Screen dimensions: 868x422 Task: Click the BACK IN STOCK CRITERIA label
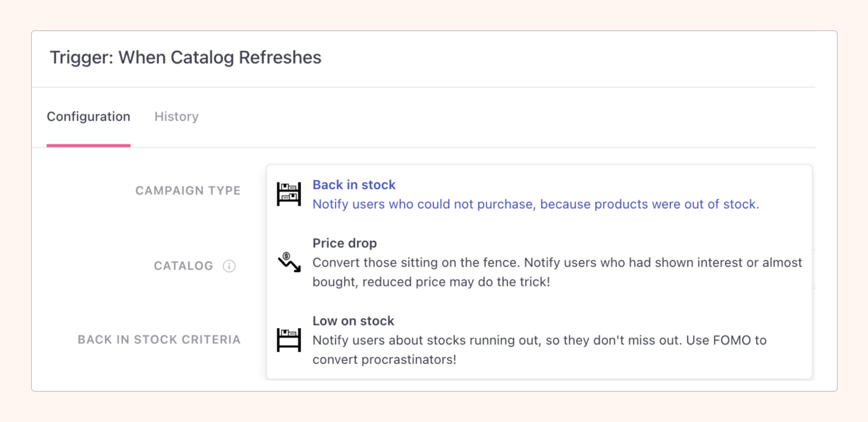point(159,340)
